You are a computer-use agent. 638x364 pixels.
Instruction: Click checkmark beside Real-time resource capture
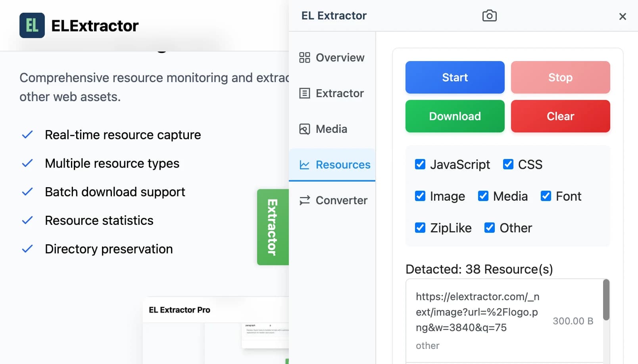coord(27,135)
